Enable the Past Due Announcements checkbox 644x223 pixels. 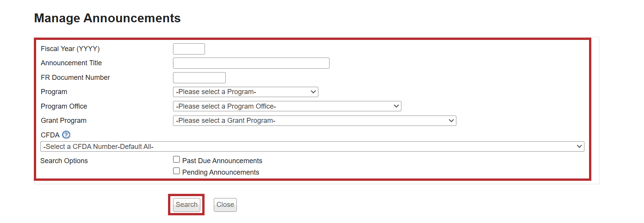[176, 159]
